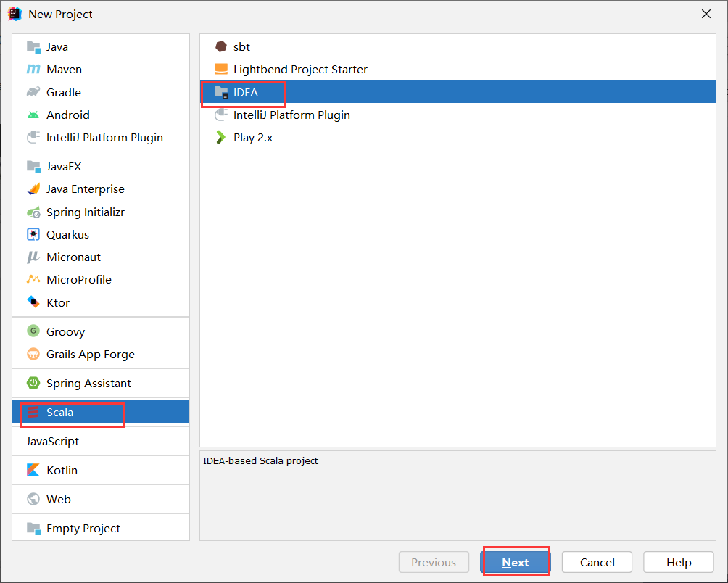This screenshot has width=728, height=583.
Task: Click the Android robot icon
Action: coord(33,115)
